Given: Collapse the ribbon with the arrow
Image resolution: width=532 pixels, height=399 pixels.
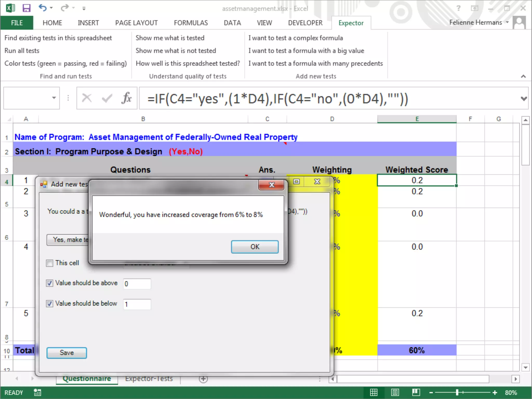Looking at the screenshot, I should 523,76.
